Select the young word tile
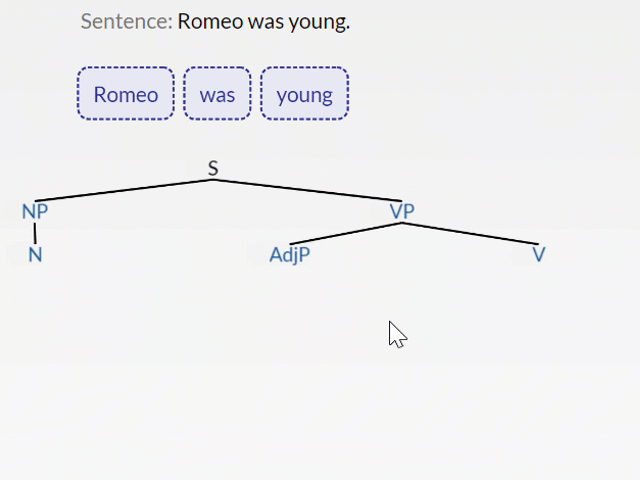 304,94
